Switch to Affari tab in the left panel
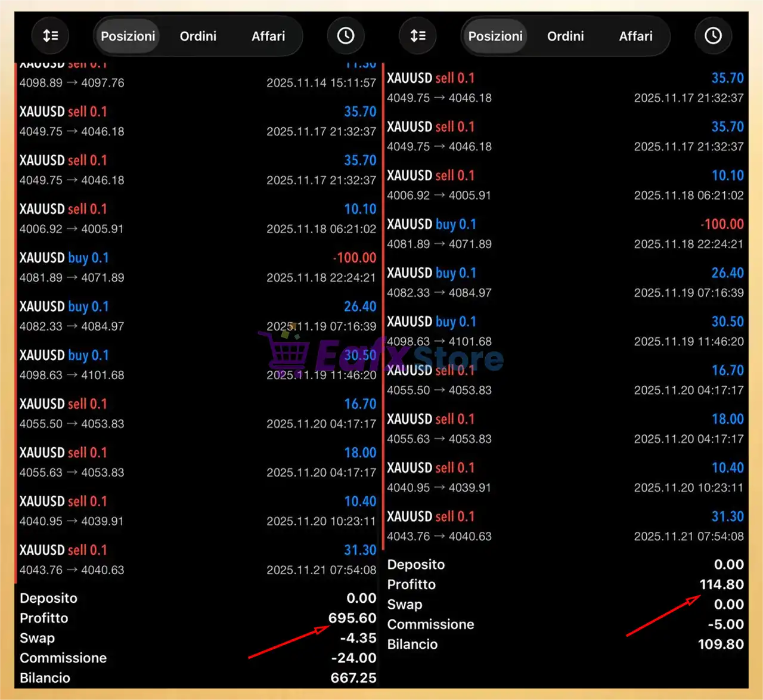This screenshot has width=763, height=700. point(268,36)
